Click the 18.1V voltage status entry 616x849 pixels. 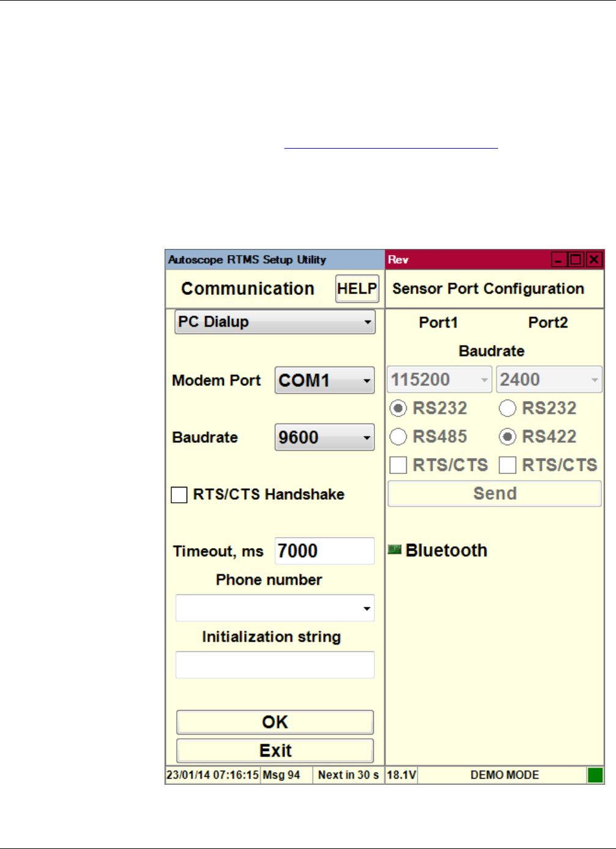[x=401, y=775]
